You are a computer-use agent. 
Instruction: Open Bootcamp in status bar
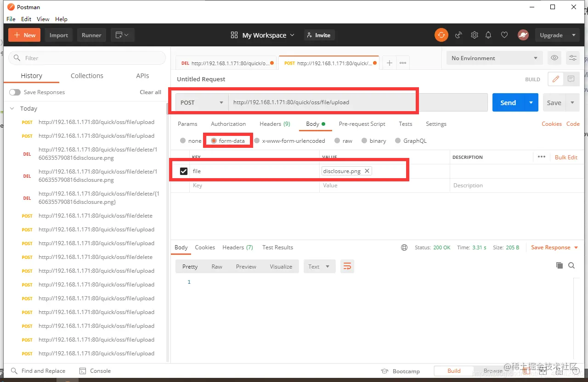pos(401,371)
